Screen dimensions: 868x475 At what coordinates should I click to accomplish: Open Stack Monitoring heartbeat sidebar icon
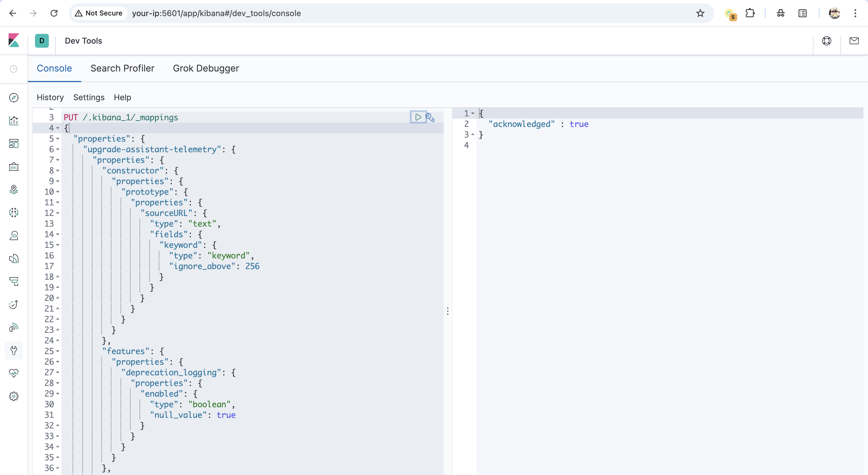[14, 373]
